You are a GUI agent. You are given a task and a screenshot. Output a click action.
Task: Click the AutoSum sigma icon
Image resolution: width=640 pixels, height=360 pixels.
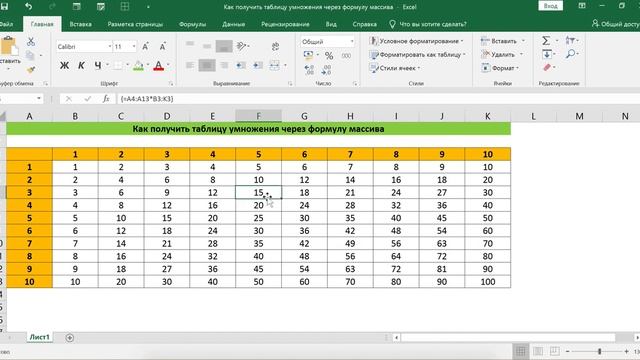click(x=546, y=40)
